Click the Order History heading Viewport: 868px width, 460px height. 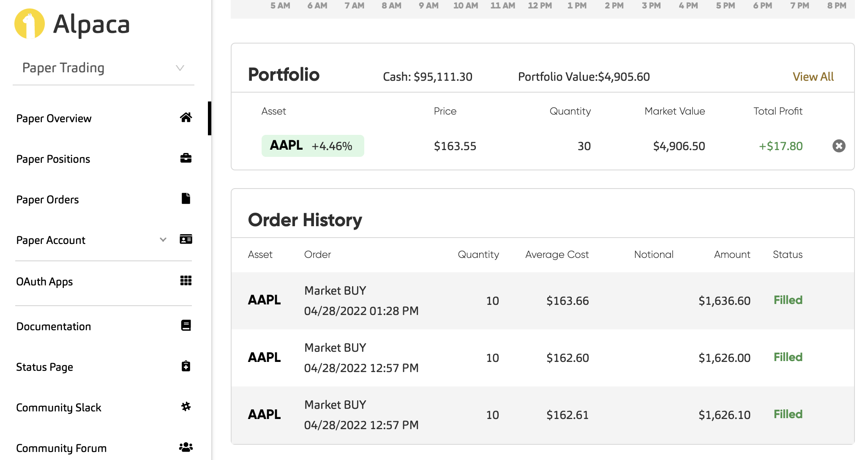point(305,220)
